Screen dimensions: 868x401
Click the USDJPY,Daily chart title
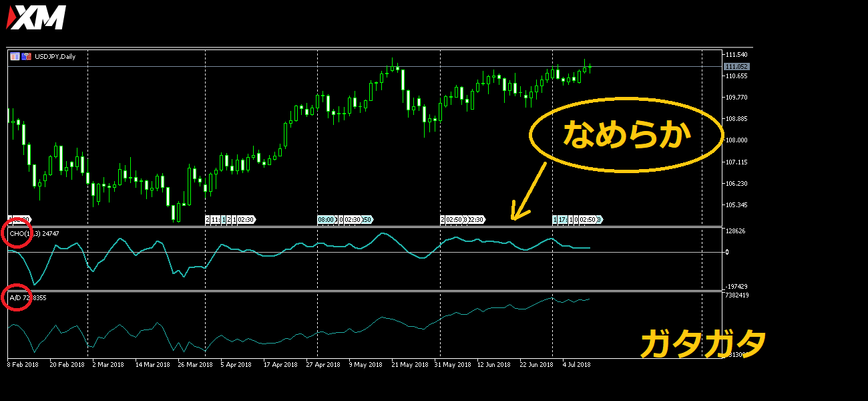click(55, 57)
